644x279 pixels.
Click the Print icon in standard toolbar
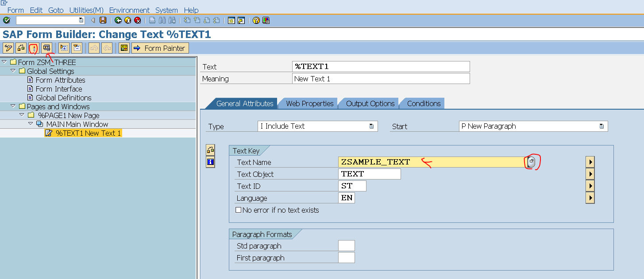point(152,20)
